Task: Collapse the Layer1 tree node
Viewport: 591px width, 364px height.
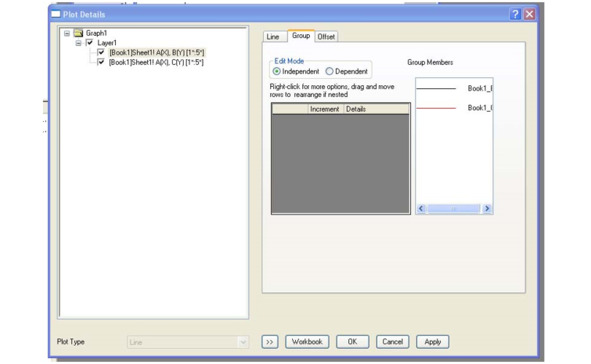Action: click(x=78, y=43)
